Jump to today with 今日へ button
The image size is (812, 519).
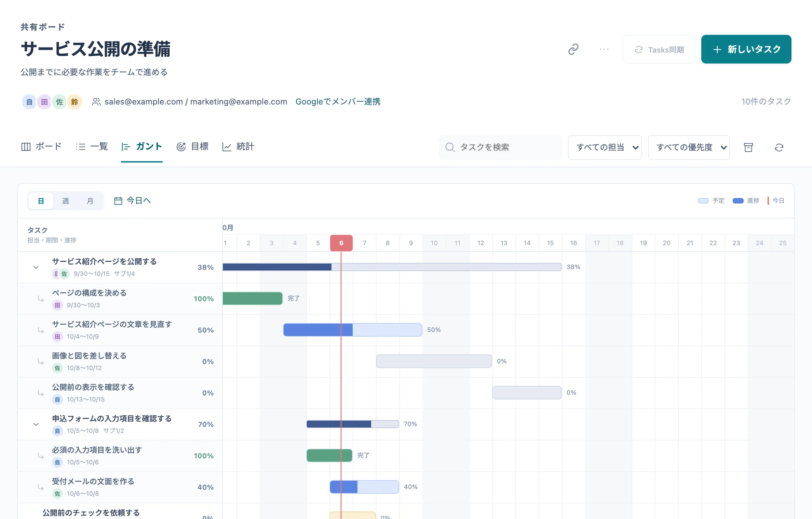pos(133,201)
